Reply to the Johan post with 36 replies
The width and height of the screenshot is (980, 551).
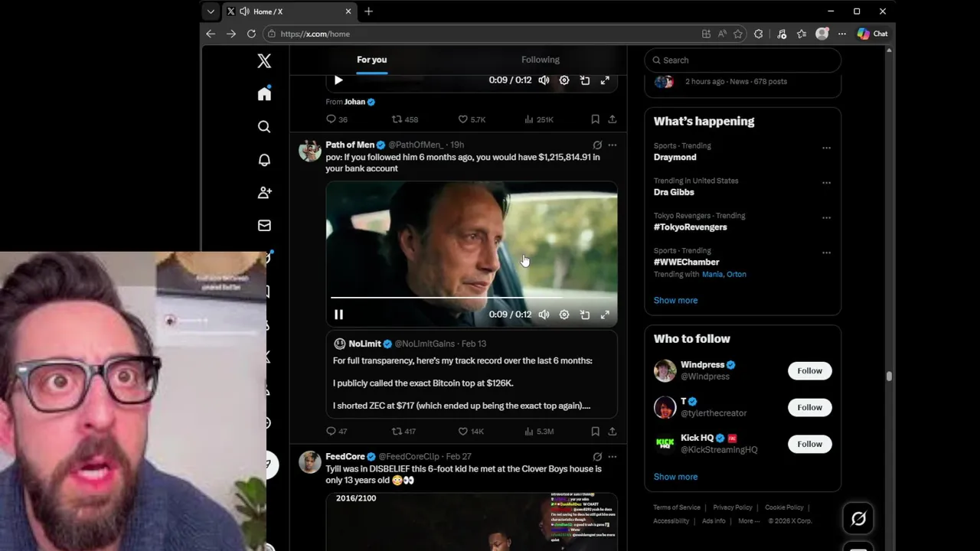[x=337, y=119]
